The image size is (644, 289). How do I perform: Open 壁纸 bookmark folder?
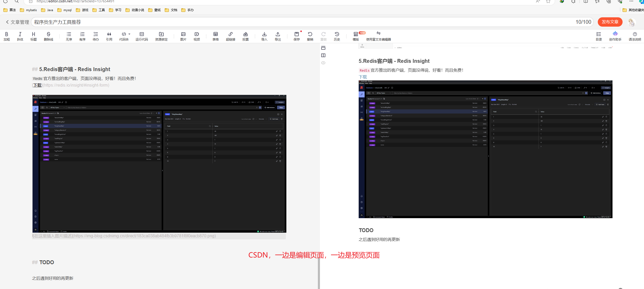[x=154, y=10]
